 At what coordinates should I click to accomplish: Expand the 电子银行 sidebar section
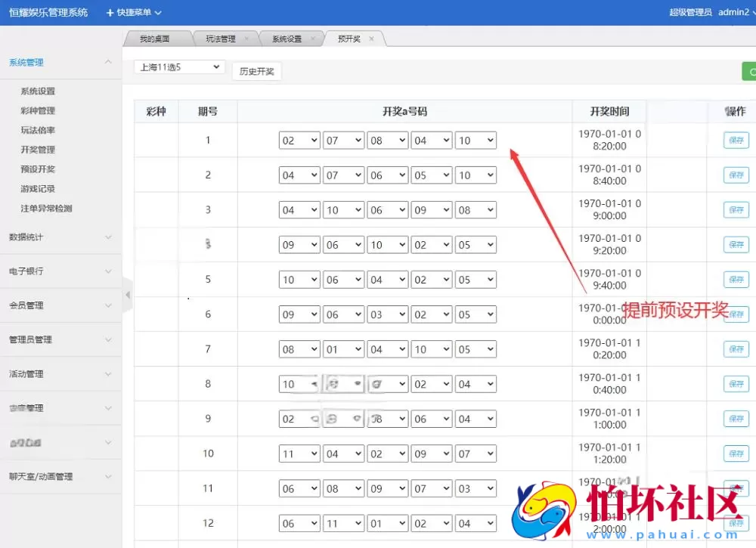point(26,271)
